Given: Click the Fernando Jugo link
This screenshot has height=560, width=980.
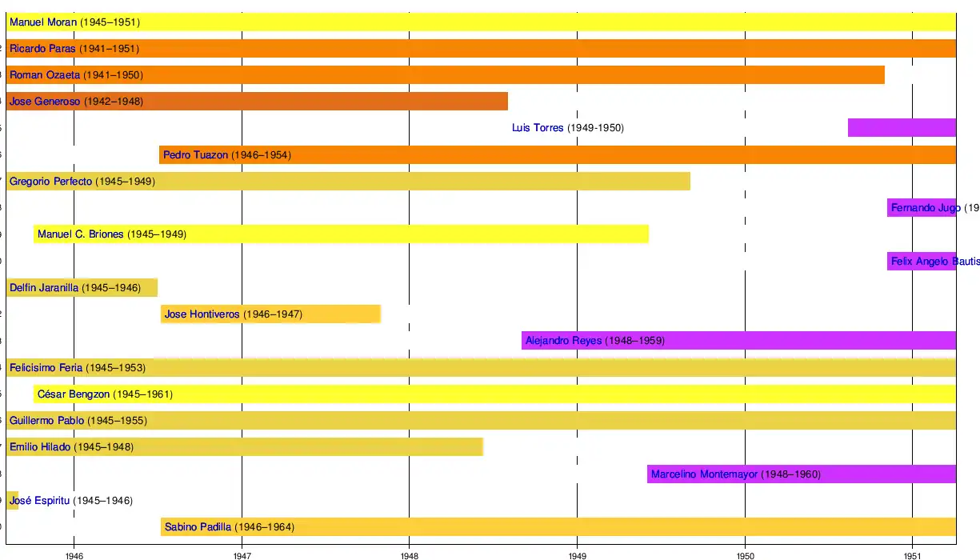Looking at the screenshot, I should [925, 208].
